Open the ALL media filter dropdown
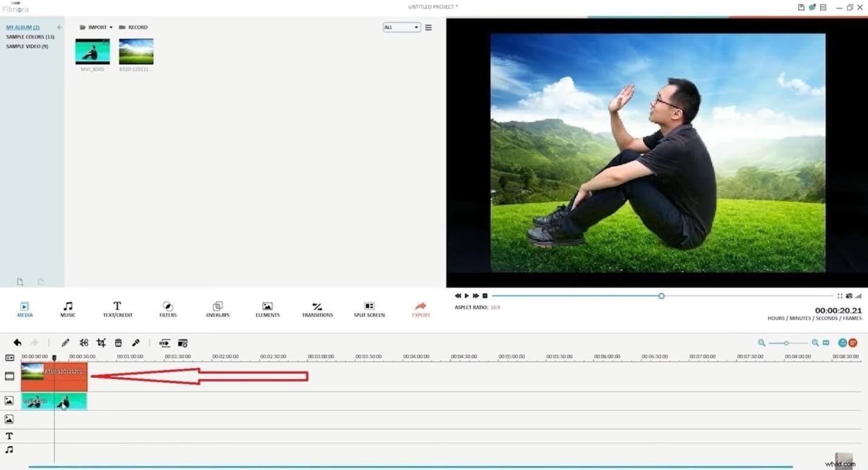868x470 pixels. [401, 27]
